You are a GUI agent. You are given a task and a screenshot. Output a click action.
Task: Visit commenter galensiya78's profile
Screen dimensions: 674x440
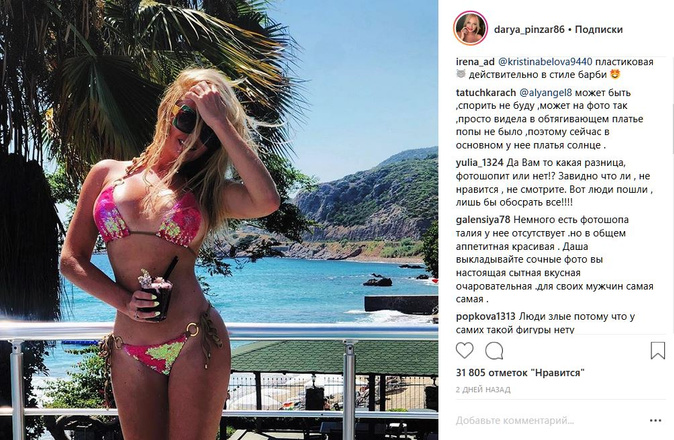click(x=483, y=220)
